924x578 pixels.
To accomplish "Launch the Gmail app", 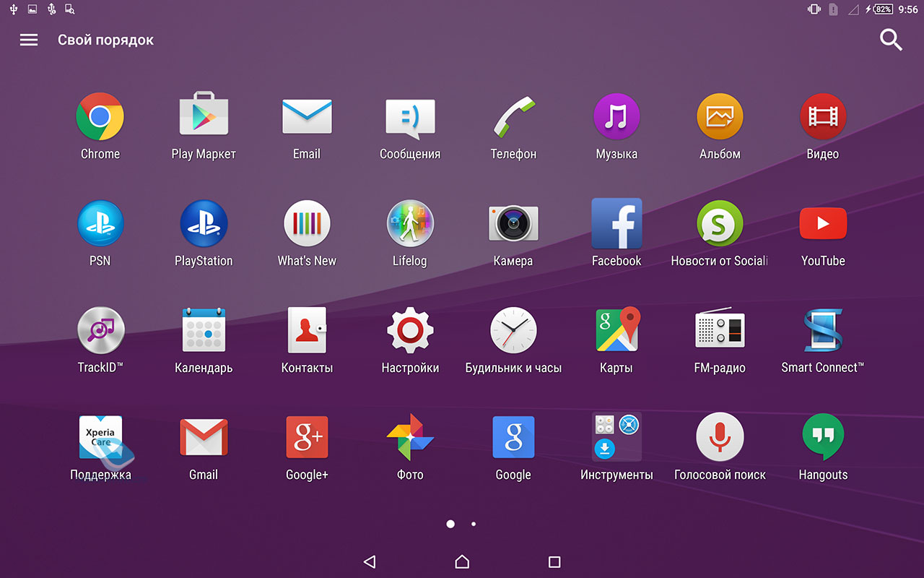I will click(x=204, y=437).
